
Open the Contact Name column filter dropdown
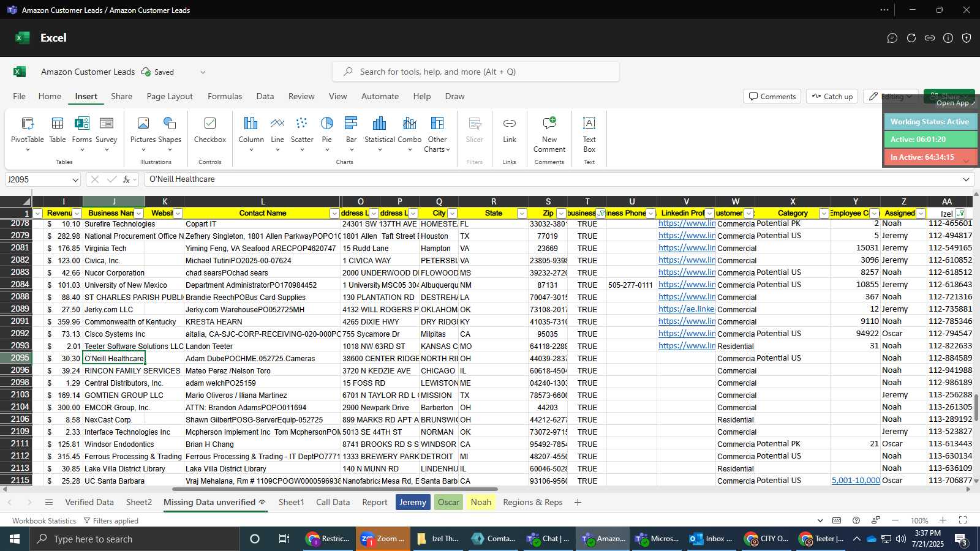click(x=334, y=213)
